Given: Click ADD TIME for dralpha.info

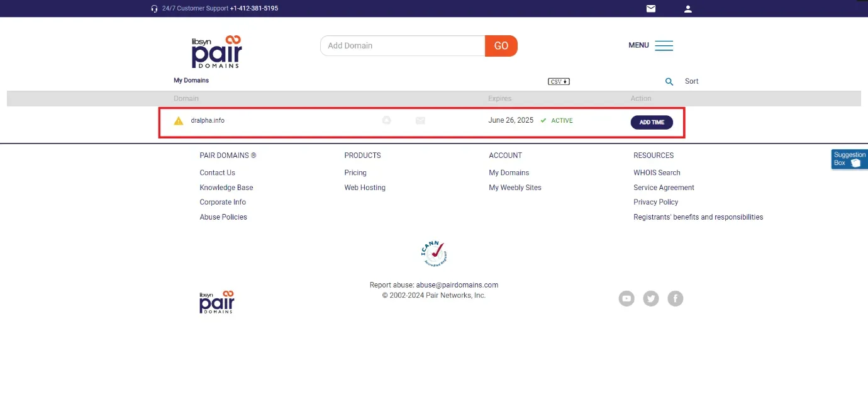Looking at the screenshot, I should (652, 122).
